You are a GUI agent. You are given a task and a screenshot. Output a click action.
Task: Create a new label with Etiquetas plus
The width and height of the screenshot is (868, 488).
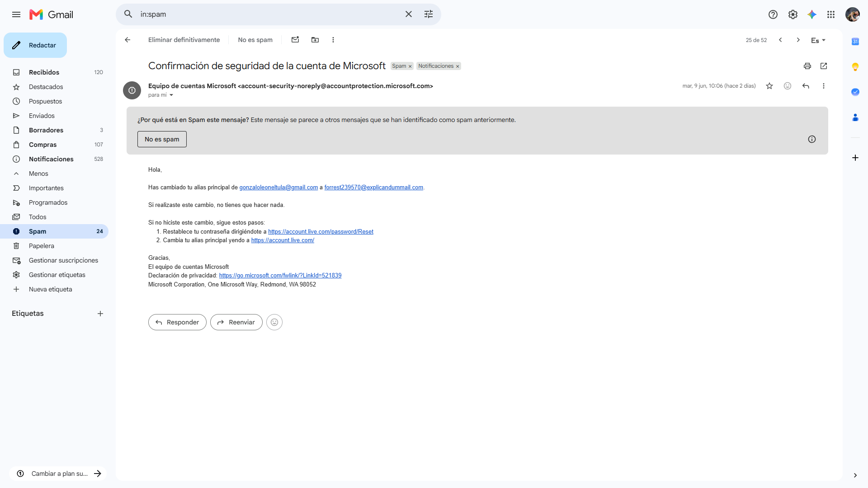click(100, 314)
